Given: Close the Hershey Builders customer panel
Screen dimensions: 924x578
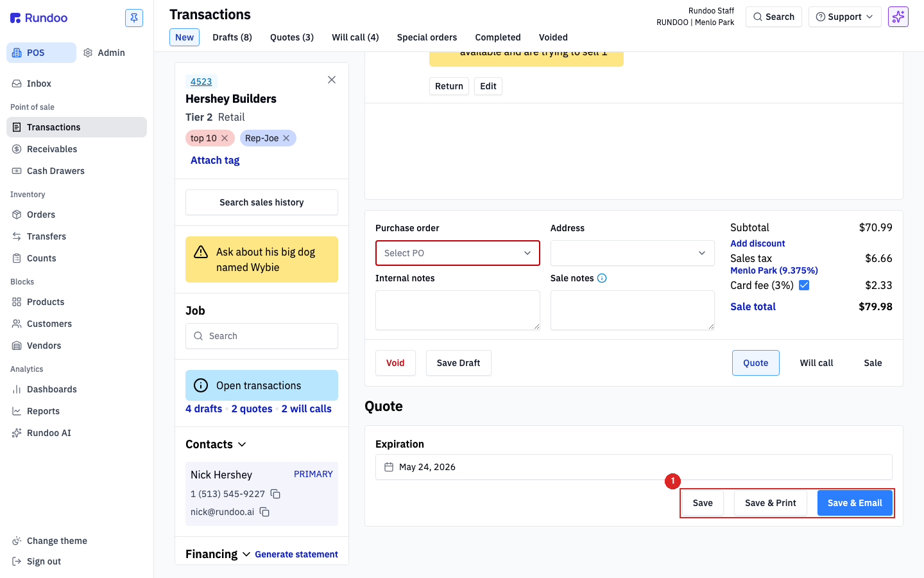Looking at the screenshot, I should tap(332, 80).
